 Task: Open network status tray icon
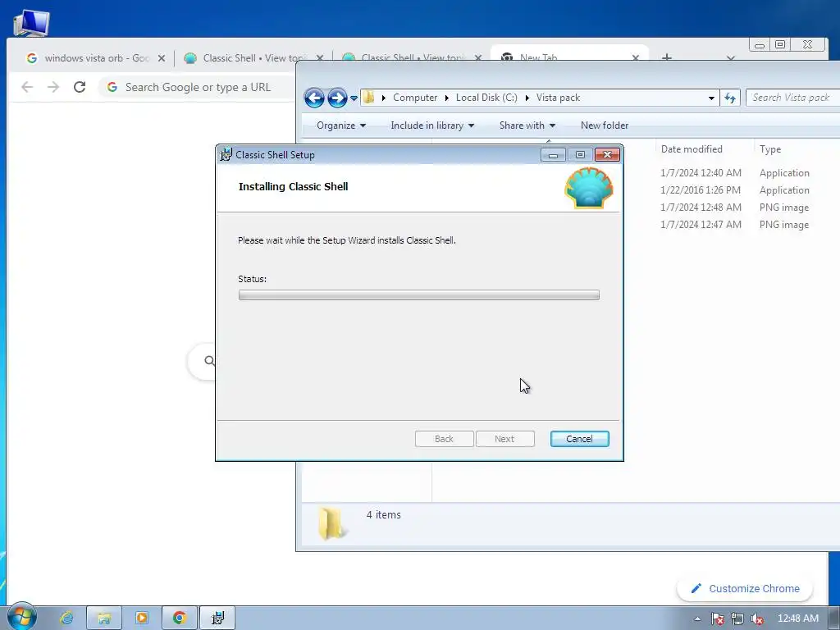(737, 619)
